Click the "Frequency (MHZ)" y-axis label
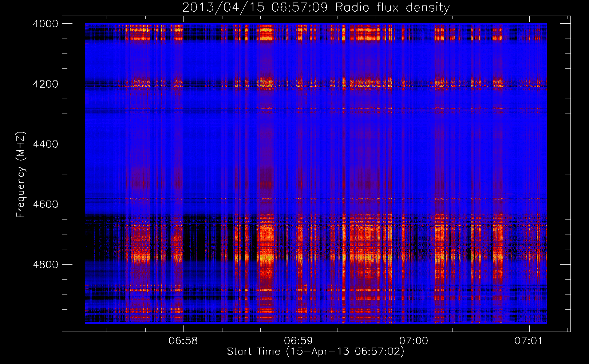 [21, 174]
